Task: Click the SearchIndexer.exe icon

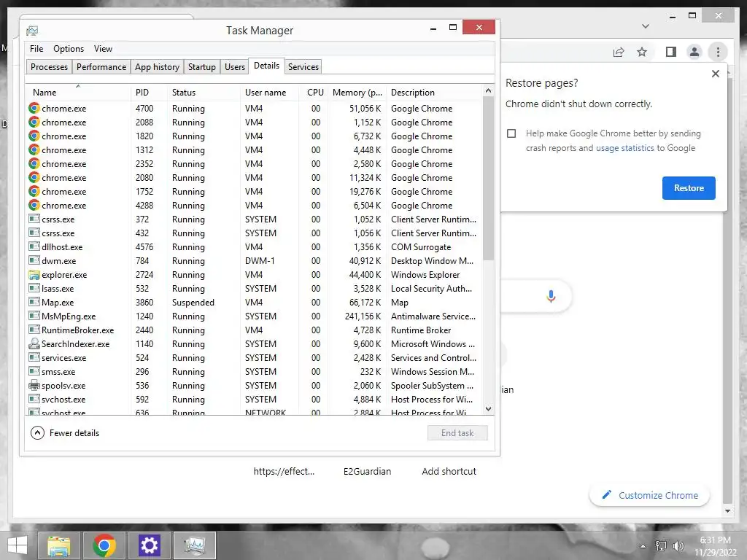Action: click(x=34, y=343)
